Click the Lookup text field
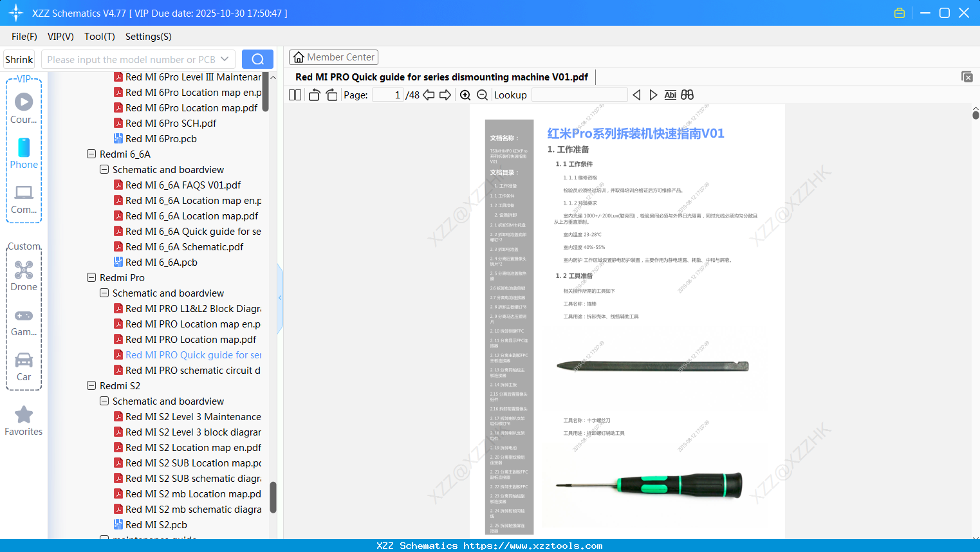 pyautogui.click(x=579, y=95)
